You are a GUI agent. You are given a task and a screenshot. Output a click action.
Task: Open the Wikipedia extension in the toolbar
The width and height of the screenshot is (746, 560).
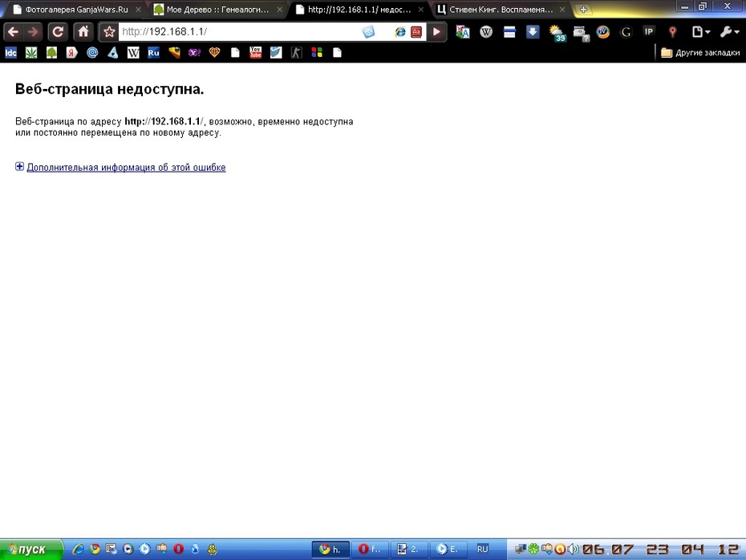click(486, 32)
